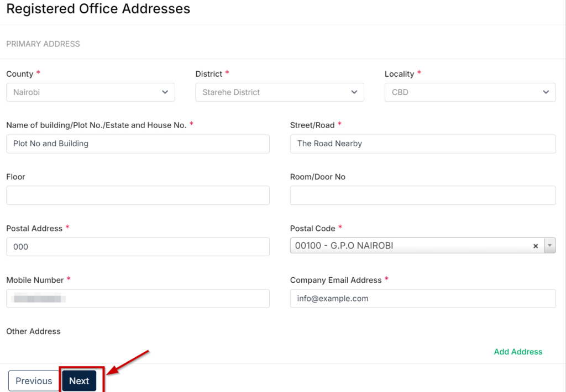The width and height of the screenshot is (566, 392).
Task: Click the Company Email Address field
Action: pos(422,298)
